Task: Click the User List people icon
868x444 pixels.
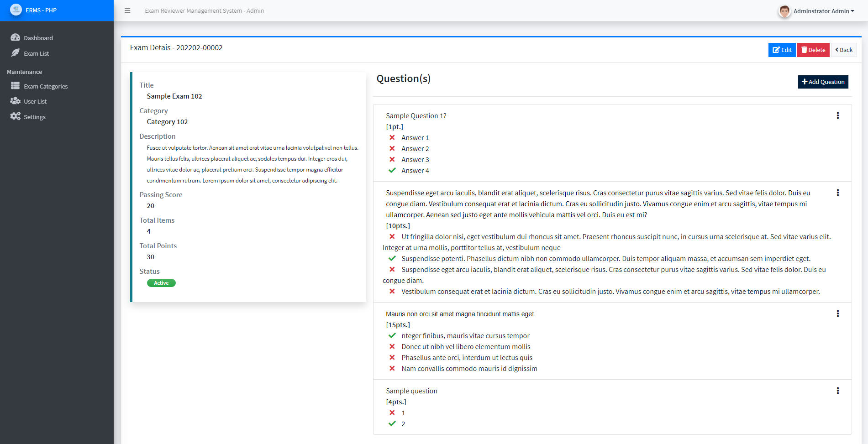Action: click(x=16, y=101)
